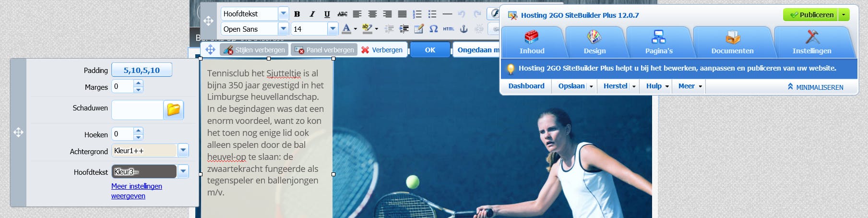The height and width of the screenshot is (218, 868).
Task: Open HTML source editor
Action: [449, 29]
